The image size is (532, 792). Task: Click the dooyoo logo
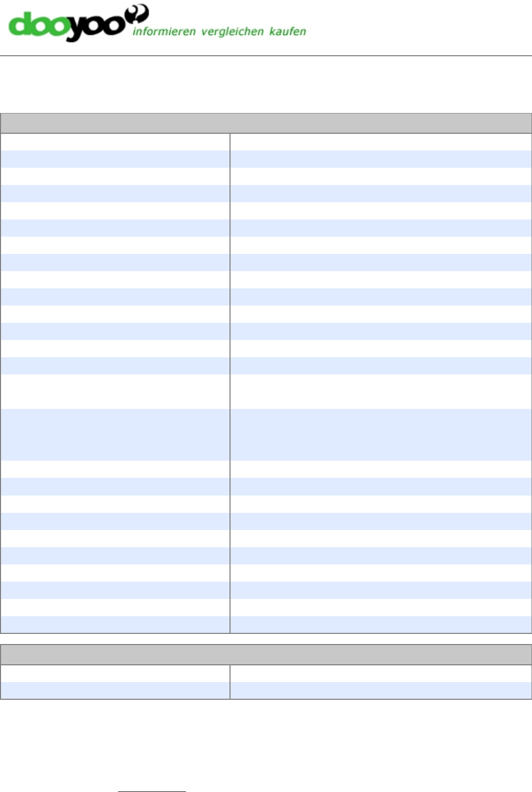(x=157, y=23)
